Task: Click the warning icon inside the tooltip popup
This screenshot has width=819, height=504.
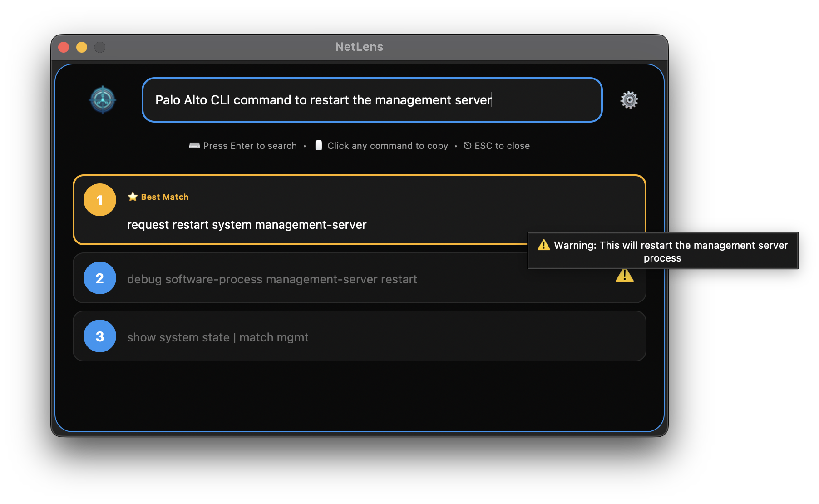Action: click(x=543, y=245)
